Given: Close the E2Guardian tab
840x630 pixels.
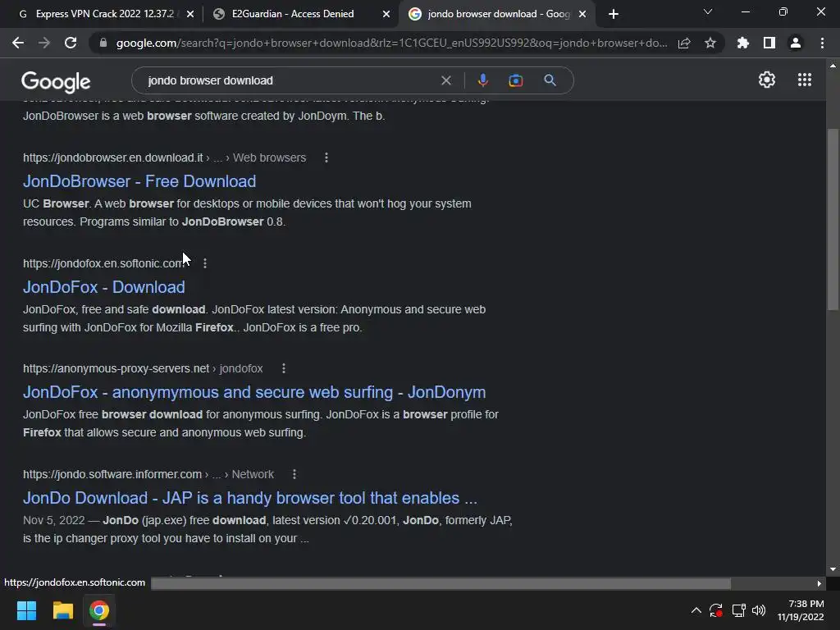Looking at the screenshot, I should coord(386,14).
